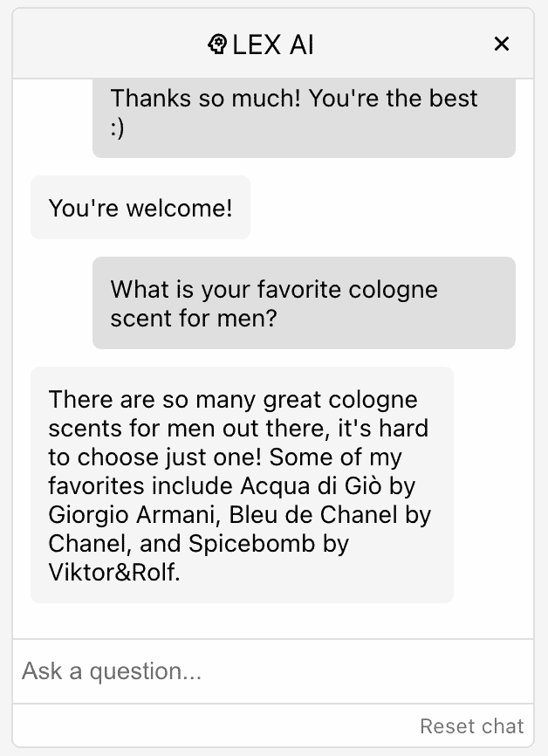Click "There are so many great cologne" line
The height and width of the screenshot is (756, 548).
[x=233, y=400]
